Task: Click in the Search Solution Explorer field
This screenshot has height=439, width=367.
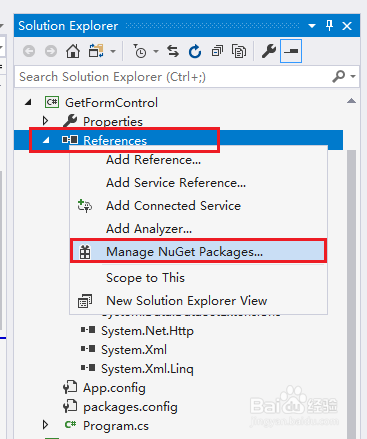Action: tap(173, 77)
